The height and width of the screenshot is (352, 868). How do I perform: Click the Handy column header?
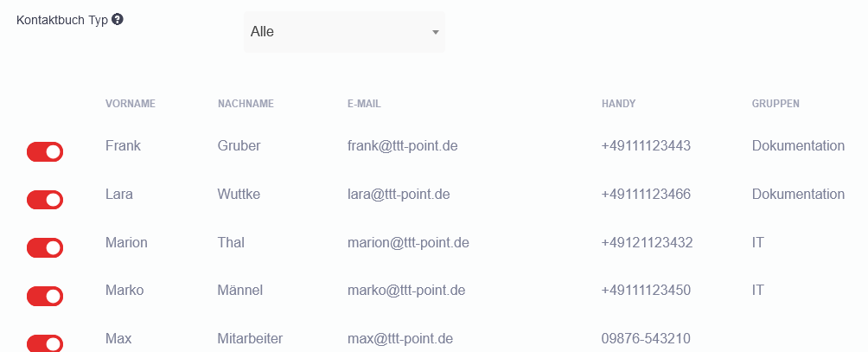click(x=618, y=104)
